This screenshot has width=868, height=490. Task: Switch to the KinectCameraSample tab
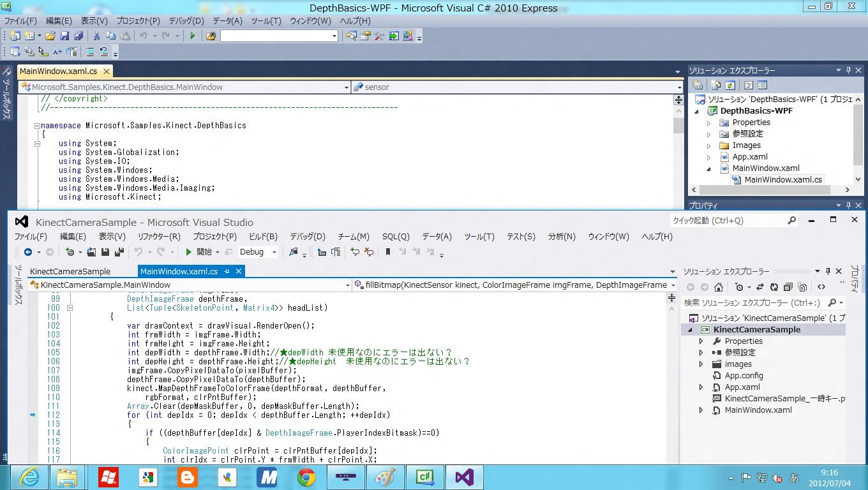click(70, 271)
